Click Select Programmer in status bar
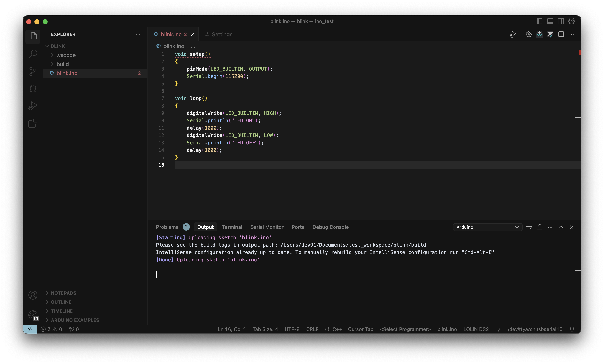The width and height of the screenshot is (604, 364). (x=405, y=329)
